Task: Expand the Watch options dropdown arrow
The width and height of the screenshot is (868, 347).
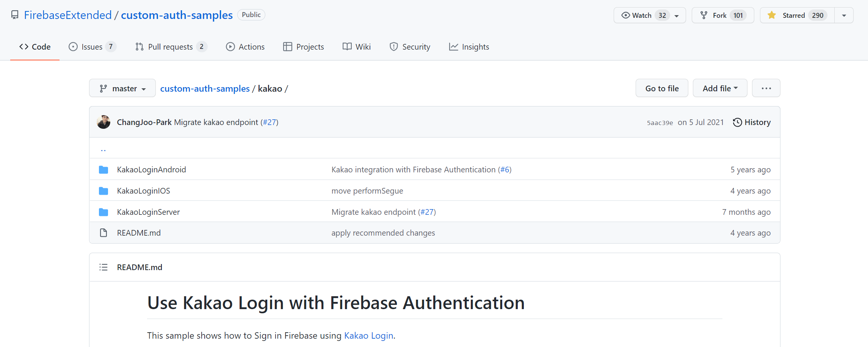Action: coord(677,16)
